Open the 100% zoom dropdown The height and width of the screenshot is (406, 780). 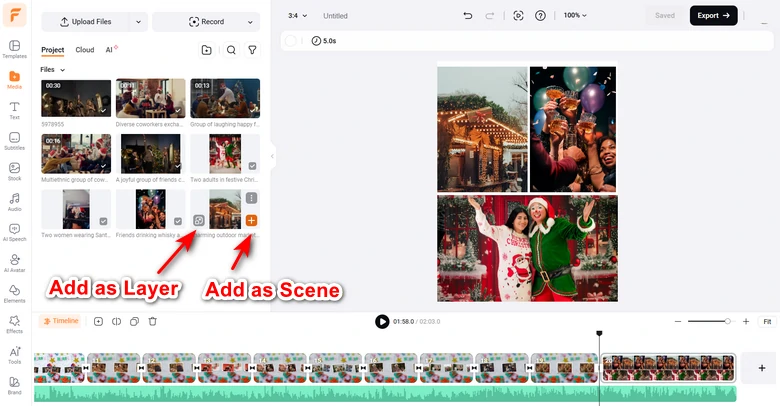tap(575, 15)
